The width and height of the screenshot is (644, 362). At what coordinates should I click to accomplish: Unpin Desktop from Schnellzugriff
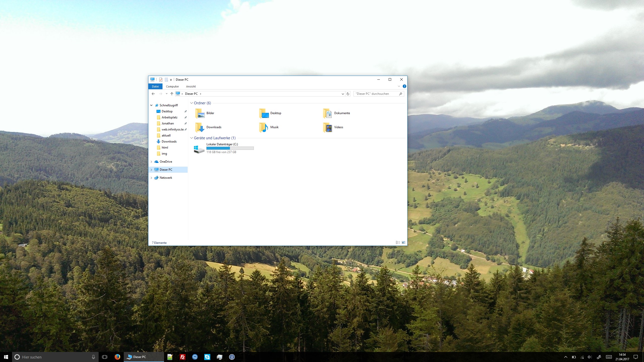click(185, 111)
